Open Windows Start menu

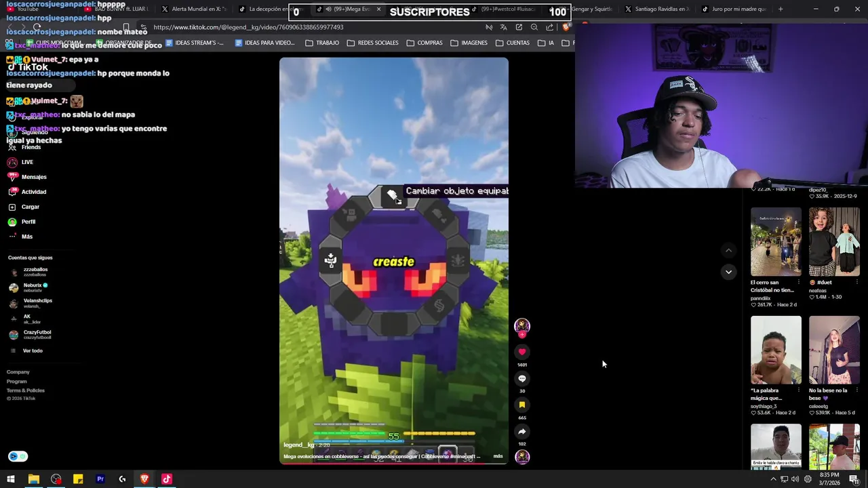tap(11, 479)
